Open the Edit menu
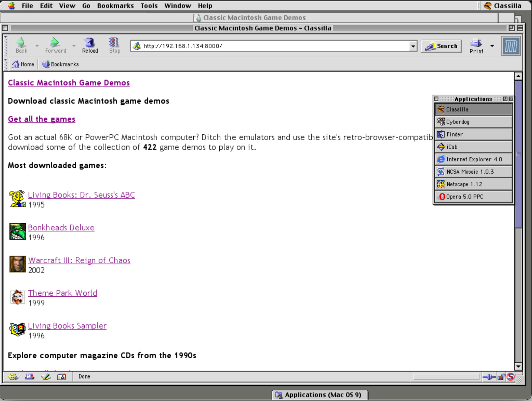Image resolution: width=532 pixels, height=401 pixels. [46, 6]
